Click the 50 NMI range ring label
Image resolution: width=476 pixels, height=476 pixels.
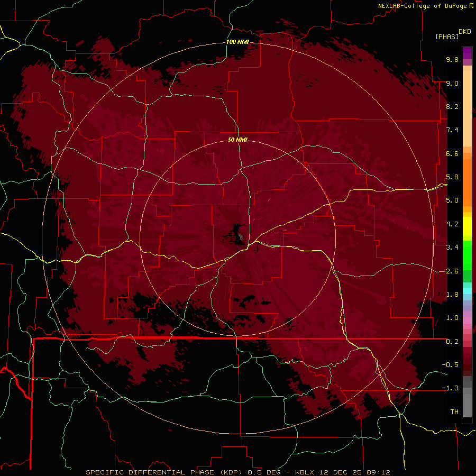point(237,140)
